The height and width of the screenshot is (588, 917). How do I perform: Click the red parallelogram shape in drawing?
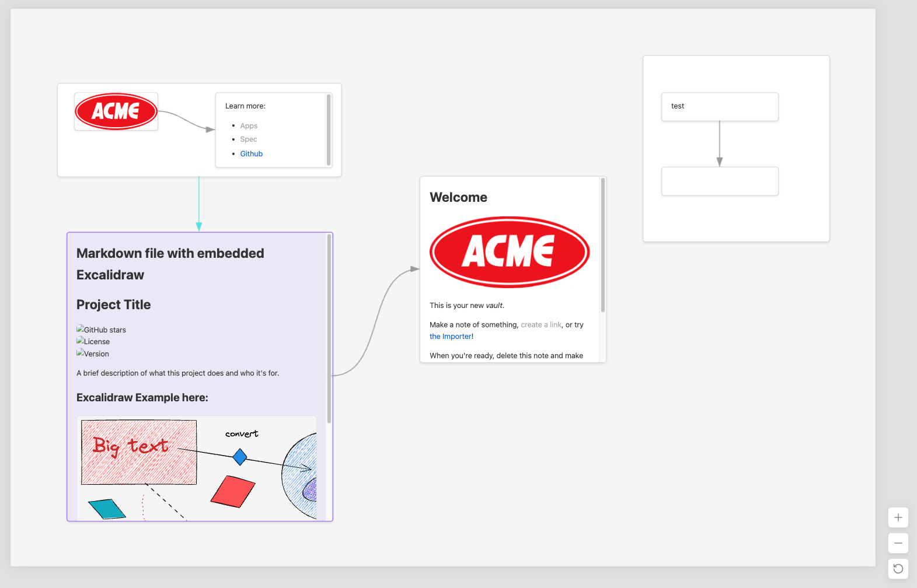[x=233, y=491]
